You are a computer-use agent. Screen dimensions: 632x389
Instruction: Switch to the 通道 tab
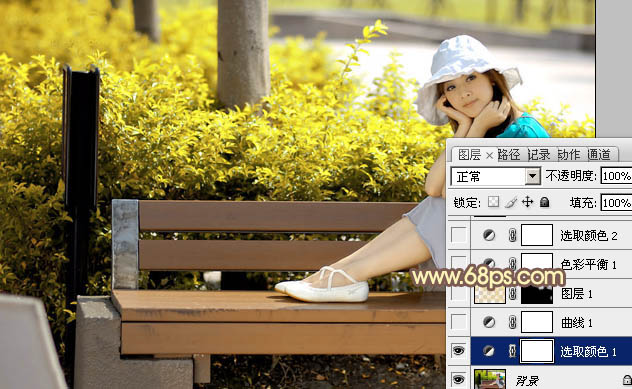(599, 155)
